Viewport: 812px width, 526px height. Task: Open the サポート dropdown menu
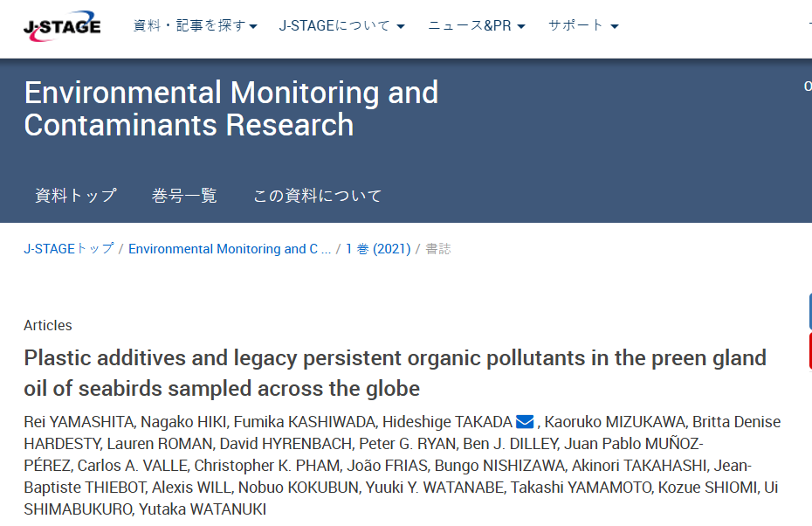(583, 25)
